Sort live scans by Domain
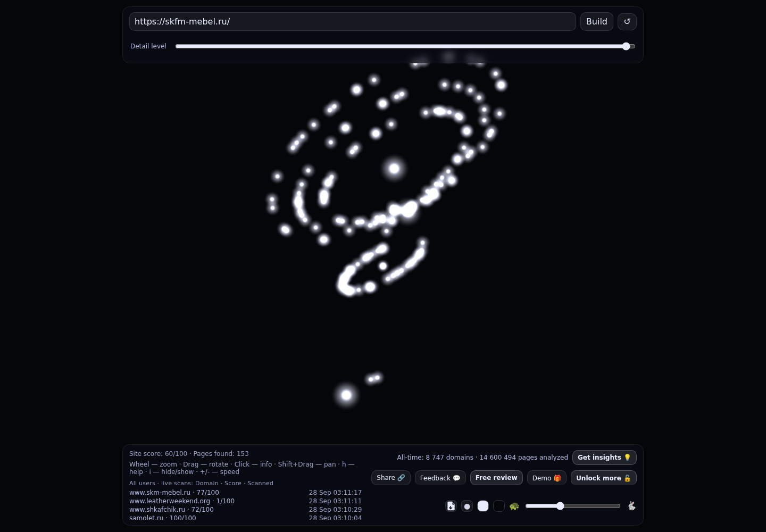This screenshot has width=766, height=532. coord(207,483)
